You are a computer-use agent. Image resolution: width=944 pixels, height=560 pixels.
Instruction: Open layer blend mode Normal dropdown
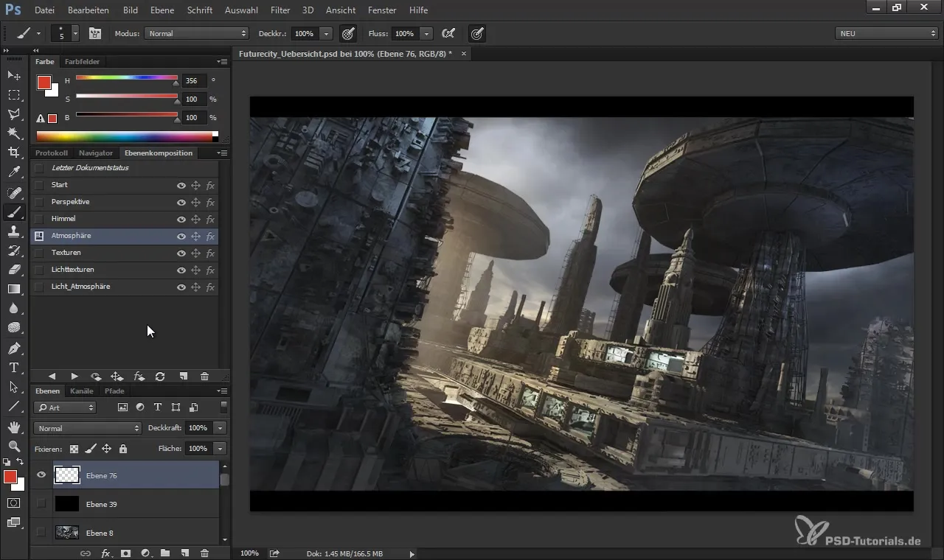tap(87, 428)
